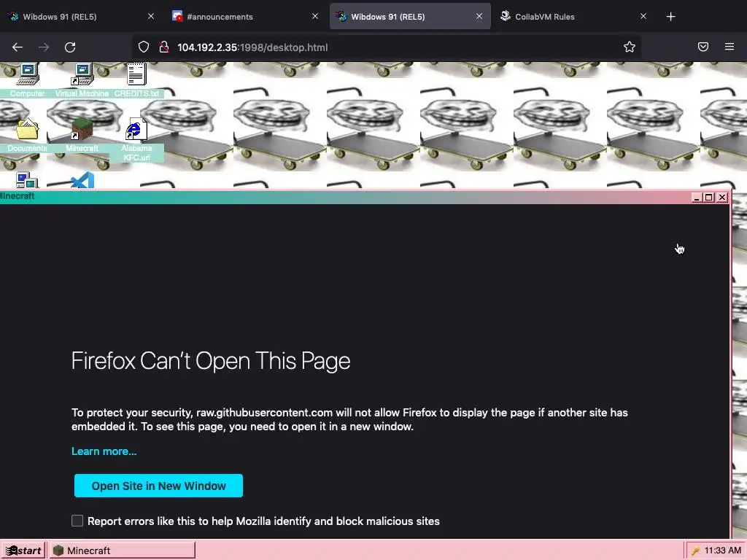Select the Minecraft taskbar button
The height and width of the screenshot is (560, 747).
pyautogui.click(x=122, y=551)
